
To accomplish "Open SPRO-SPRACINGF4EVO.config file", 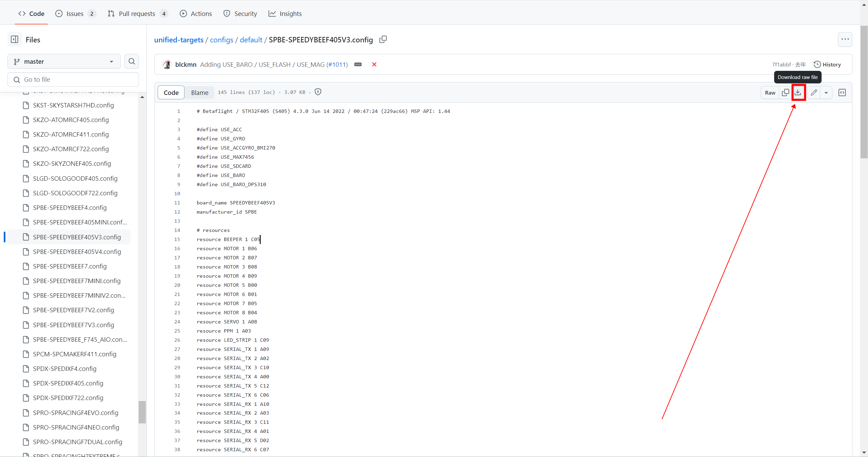I will click(x=76, y=413).
